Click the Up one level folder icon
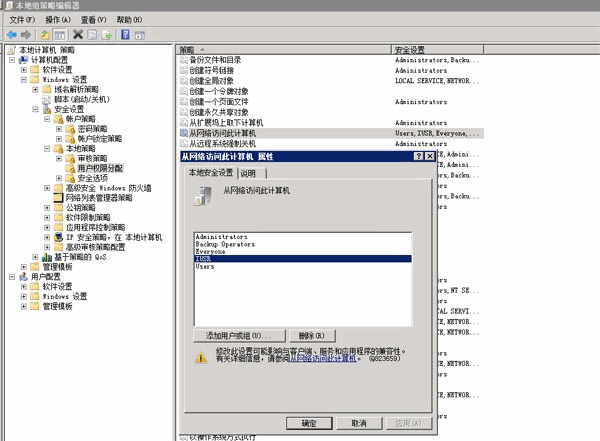The width and height of the screenshot is (600, 441). (45, 35)
